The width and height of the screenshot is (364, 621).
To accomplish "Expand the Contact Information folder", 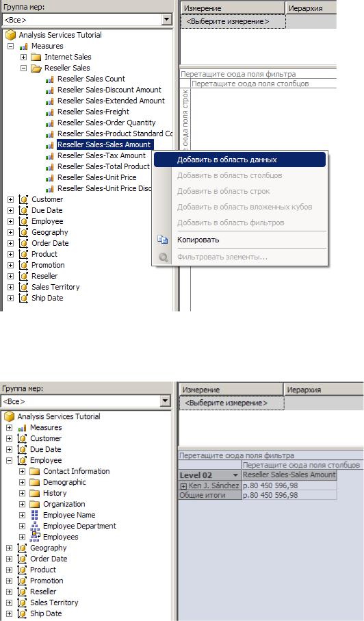I will [22, 471].
